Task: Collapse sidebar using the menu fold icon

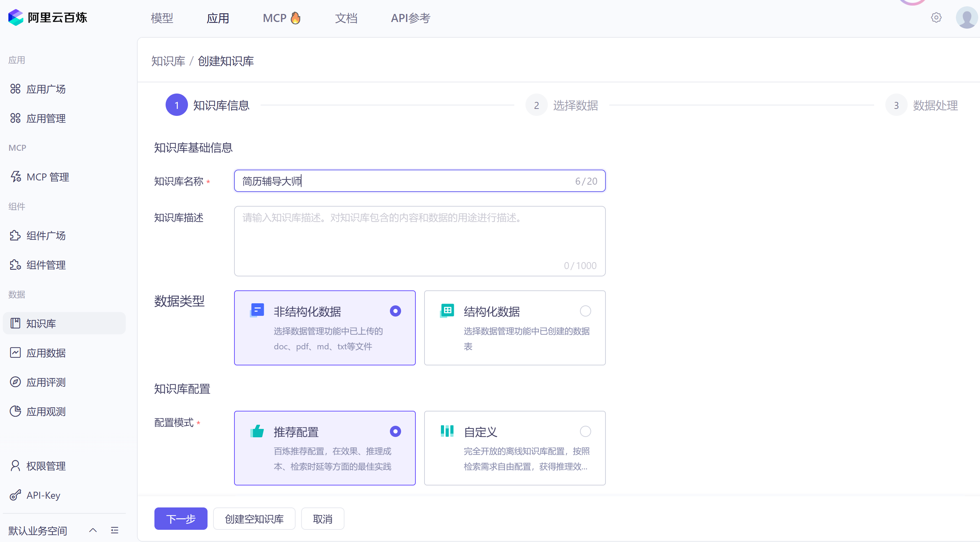Action: (115, 530)
